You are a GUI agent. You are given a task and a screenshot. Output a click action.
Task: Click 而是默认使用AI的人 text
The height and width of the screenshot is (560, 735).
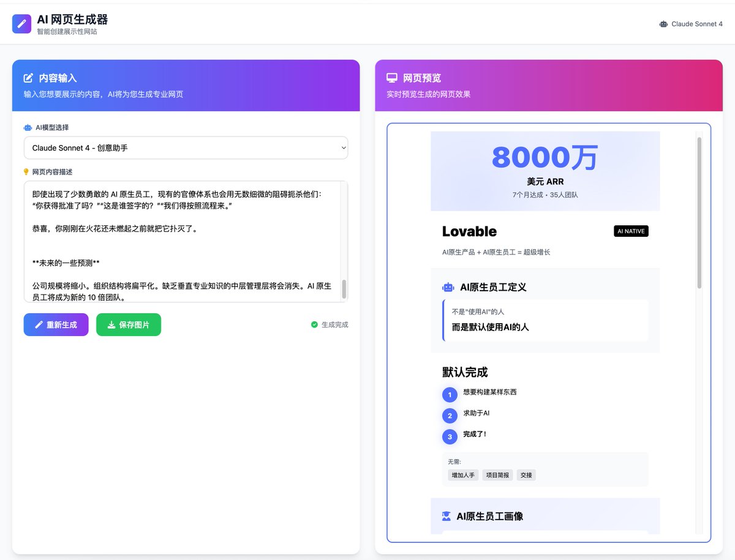tap(490, 327)
